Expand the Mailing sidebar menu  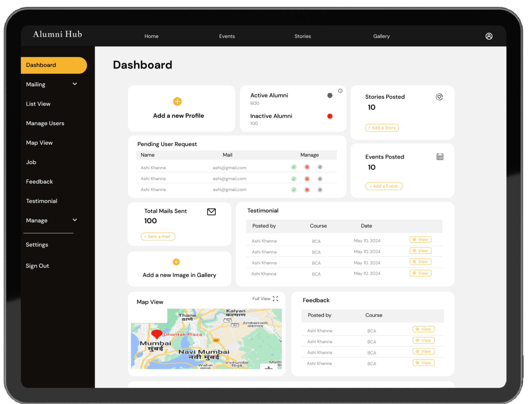pos(75,84)
